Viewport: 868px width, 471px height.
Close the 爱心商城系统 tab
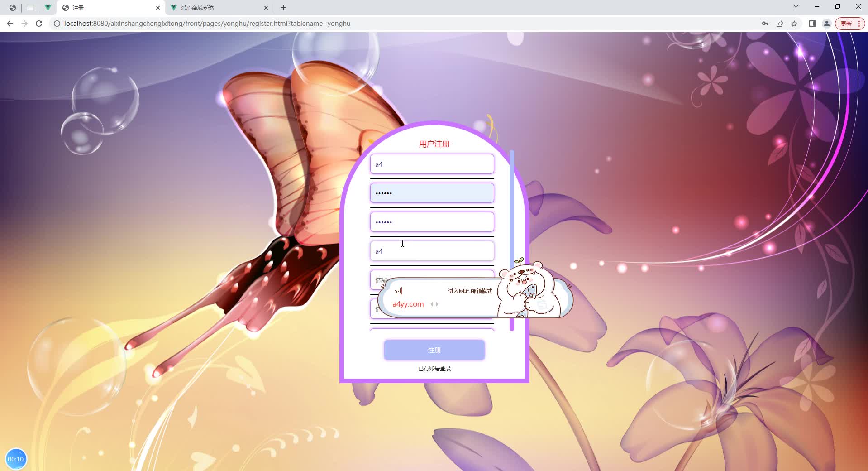[266, 8]
